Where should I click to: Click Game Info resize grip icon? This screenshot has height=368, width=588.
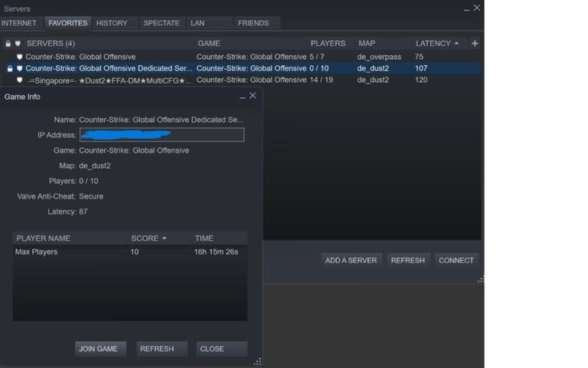pos(257,362)
